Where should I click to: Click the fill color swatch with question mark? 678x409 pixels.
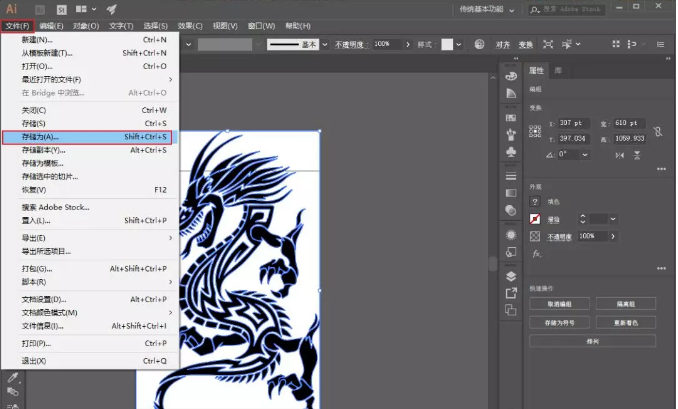(x=535, y=201)
